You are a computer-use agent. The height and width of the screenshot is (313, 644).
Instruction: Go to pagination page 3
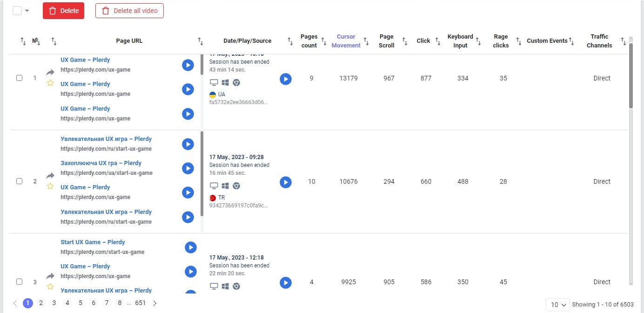point(54,303)
